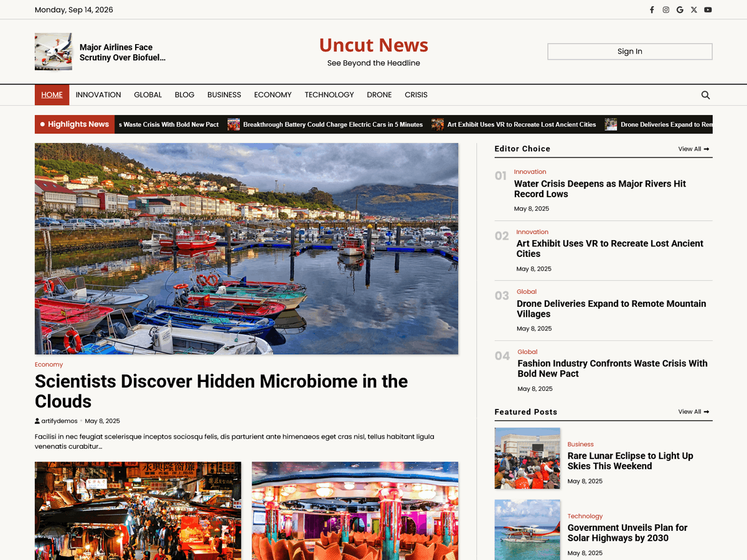Open Rare Lunar Eclipse article title

[630, 461]
